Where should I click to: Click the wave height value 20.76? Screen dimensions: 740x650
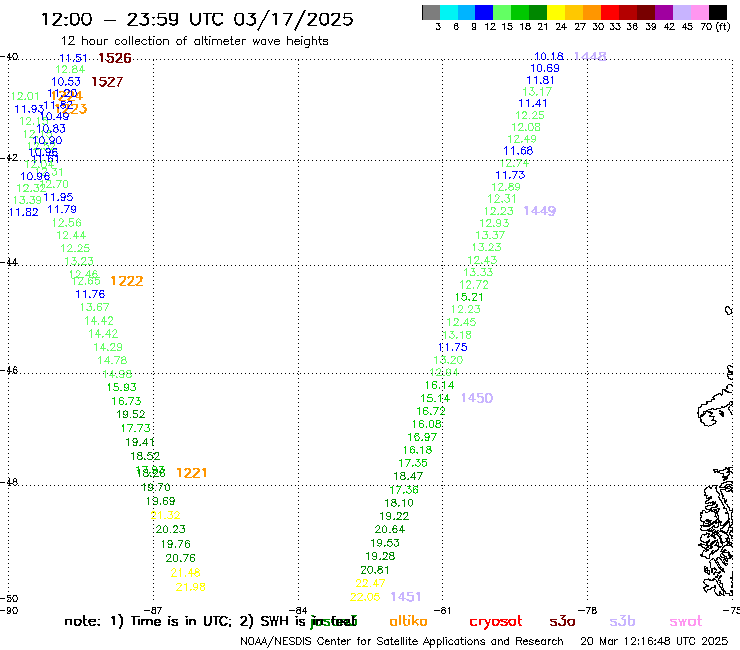pyautogui.click(x=180, y=558)
